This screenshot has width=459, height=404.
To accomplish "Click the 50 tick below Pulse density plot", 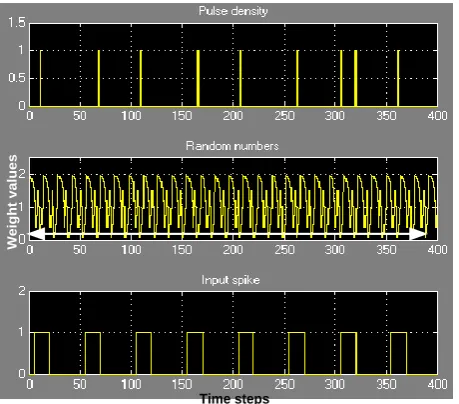I will (80, 116).
